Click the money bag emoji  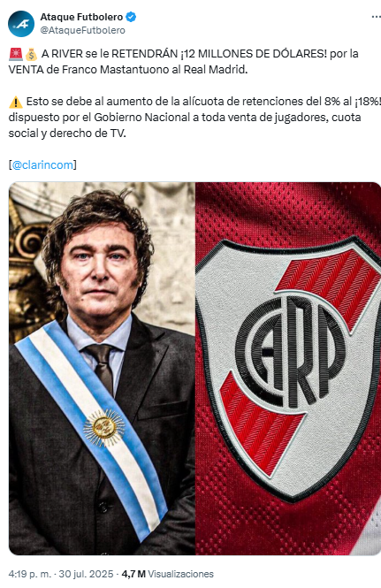coord(31,54)
